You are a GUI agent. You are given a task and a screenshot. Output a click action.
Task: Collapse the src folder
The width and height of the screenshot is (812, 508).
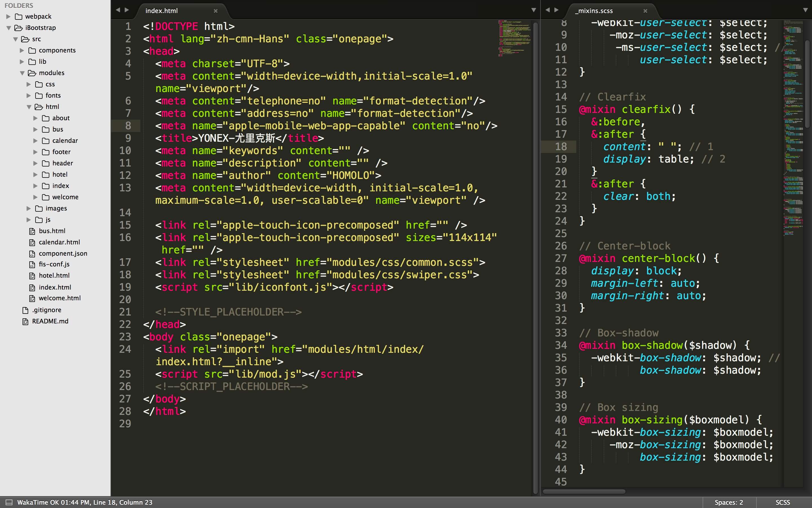point(16,39)
